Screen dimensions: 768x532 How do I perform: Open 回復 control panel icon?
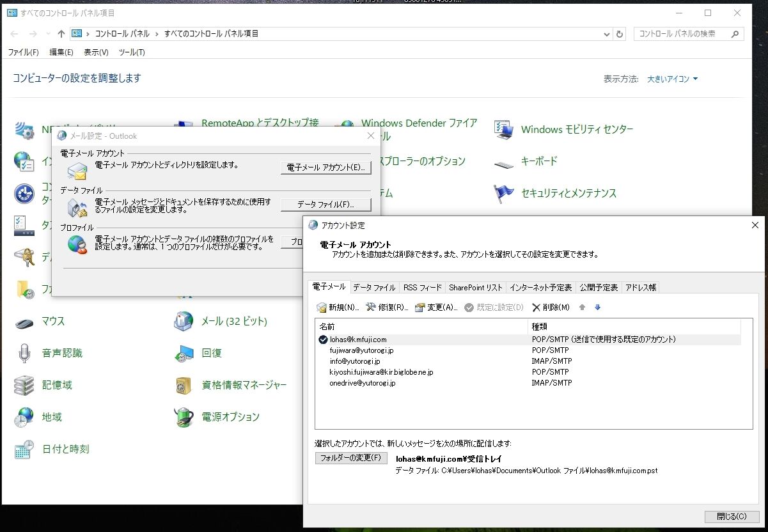coord(184,353)
